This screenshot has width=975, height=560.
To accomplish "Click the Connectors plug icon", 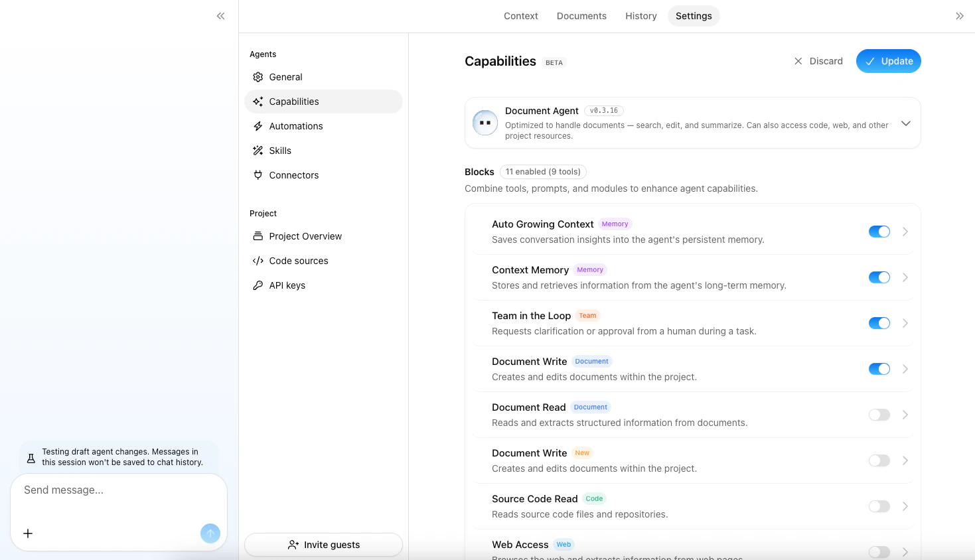I will tap(258, 175).
